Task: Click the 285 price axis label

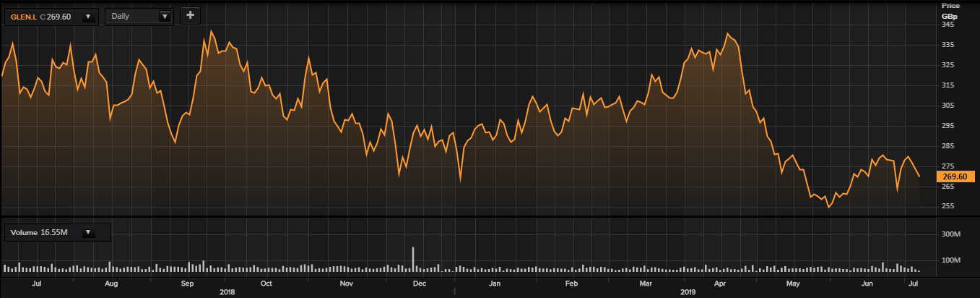Action: pos(948,146)
